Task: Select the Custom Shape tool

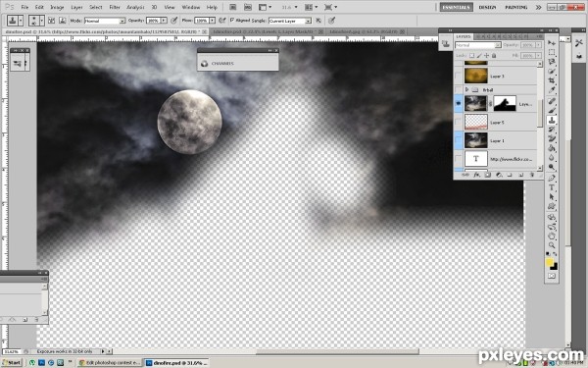Action: (x=551, y=206)
